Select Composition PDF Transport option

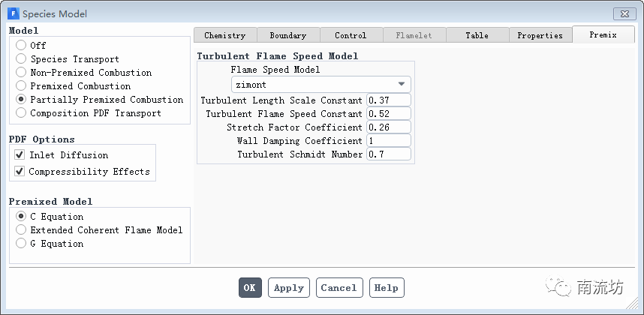[21, 112]
